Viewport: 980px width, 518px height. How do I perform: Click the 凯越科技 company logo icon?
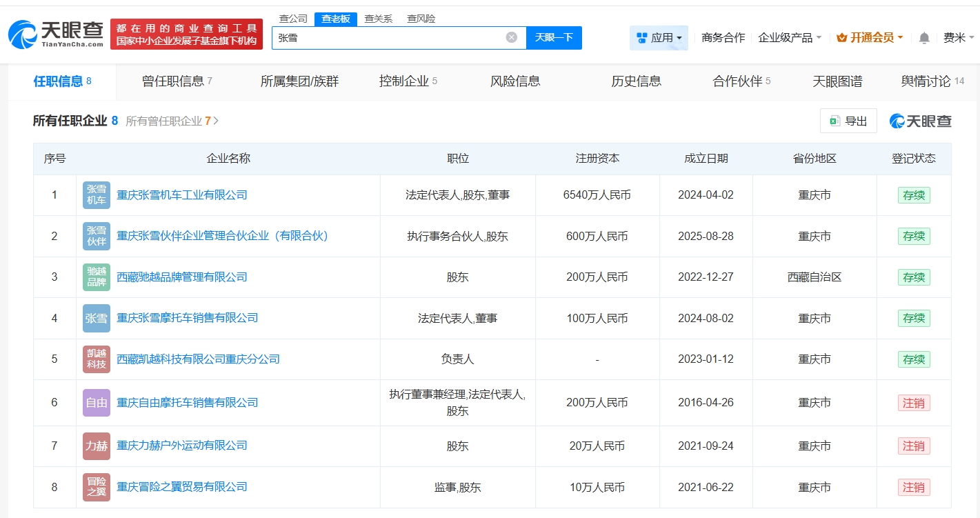[96, 359]
